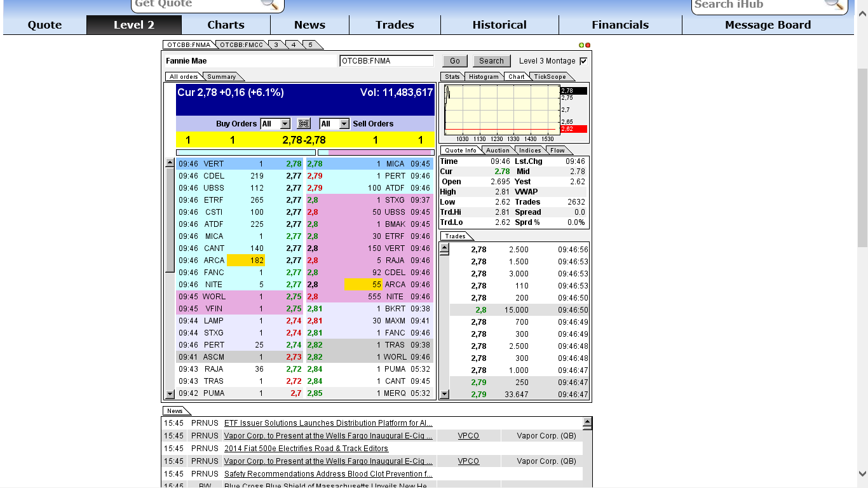
Task: Toggle the Level 3 Montage checkbox
Action: [582, 61]
